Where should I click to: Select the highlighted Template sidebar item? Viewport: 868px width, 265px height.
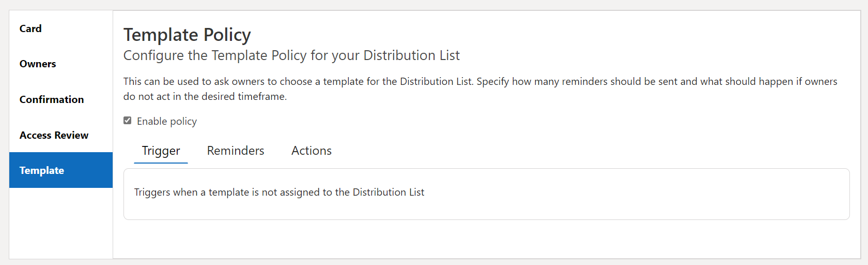tap(42, 170)
